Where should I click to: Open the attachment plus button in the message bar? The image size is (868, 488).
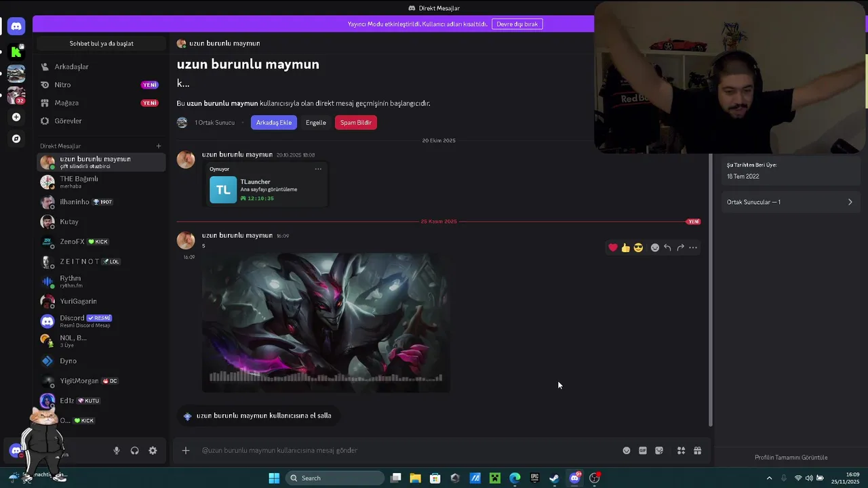pos(186,450)
